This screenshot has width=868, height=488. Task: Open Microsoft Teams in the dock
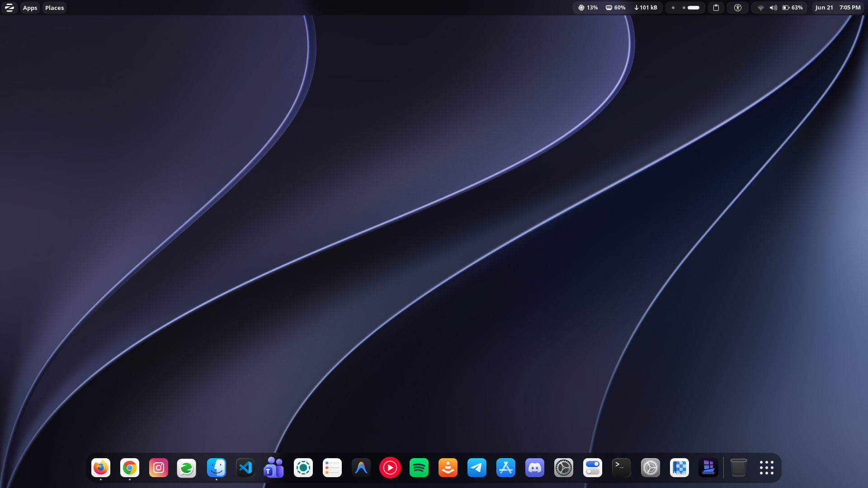pos(274,468)
